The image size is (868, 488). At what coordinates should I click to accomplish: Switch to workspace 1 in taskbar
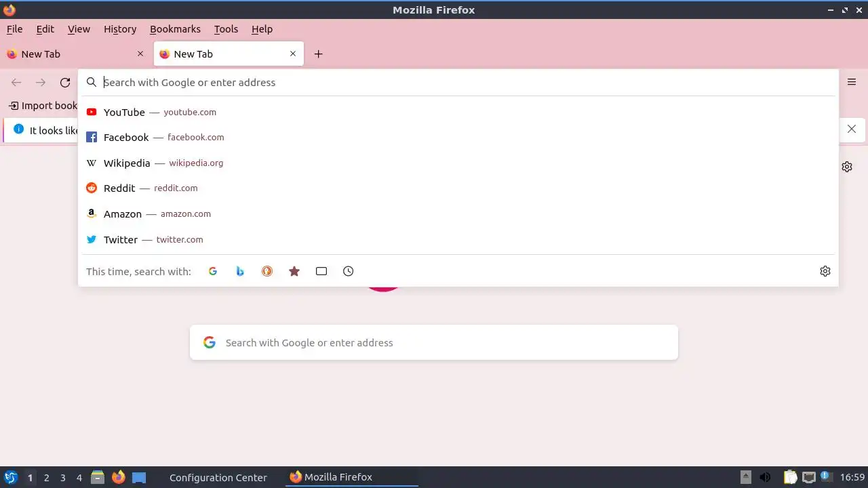tap(30, 477)
